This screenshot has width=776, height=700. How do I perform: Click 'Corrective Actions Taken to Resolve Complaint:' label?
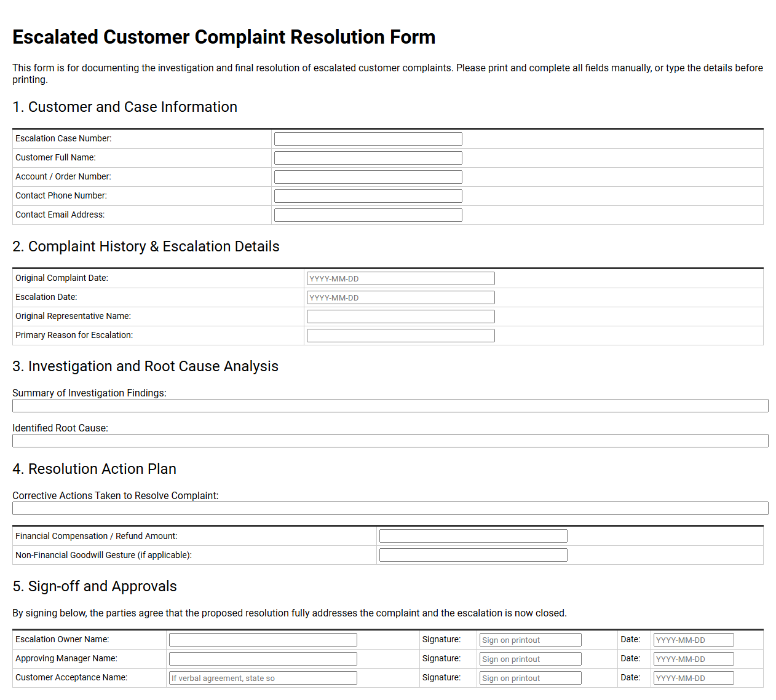click(116, 495)
